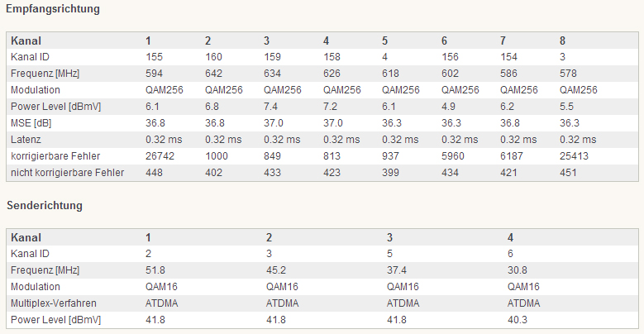Click upstream Kanal ID value 6

(510, 254)
